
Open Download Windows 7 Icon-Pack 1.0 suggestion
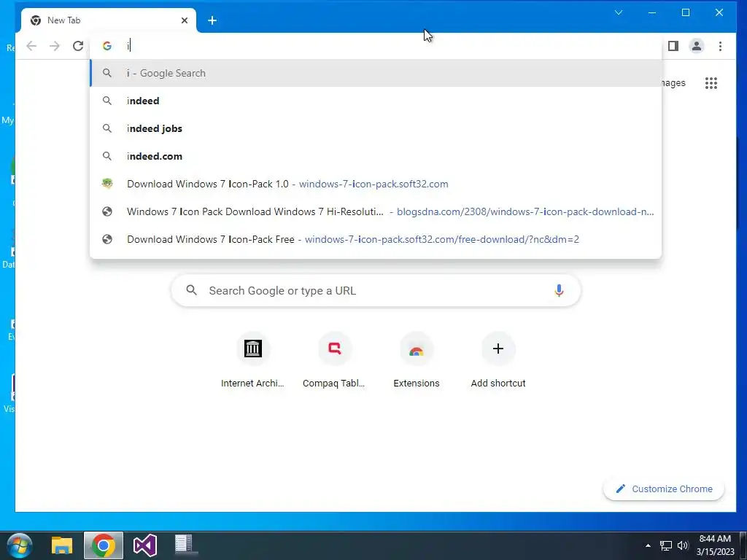coord(376,184)
